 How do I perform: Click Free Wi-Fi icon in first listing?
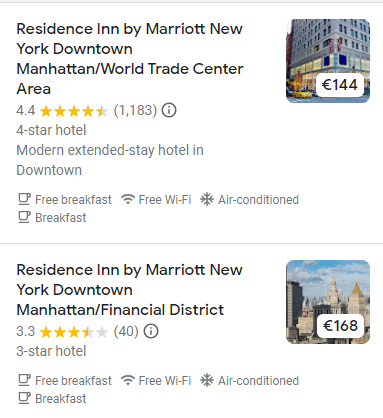pos(128,199)
